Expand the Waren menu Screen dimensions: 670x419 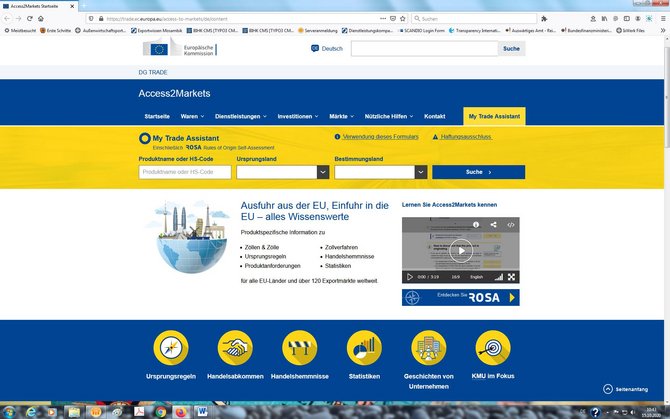[x=192, y=116]
